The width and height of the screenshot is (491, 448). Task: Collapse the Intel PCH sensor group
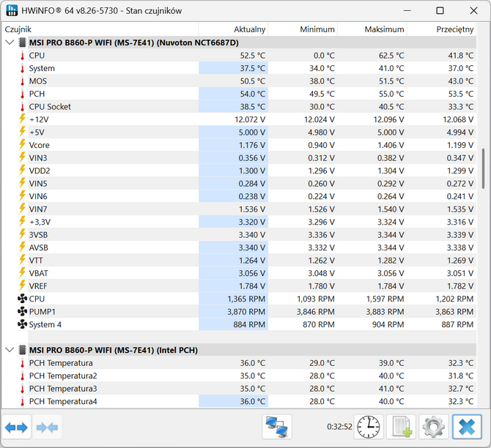tap(10, 350)
